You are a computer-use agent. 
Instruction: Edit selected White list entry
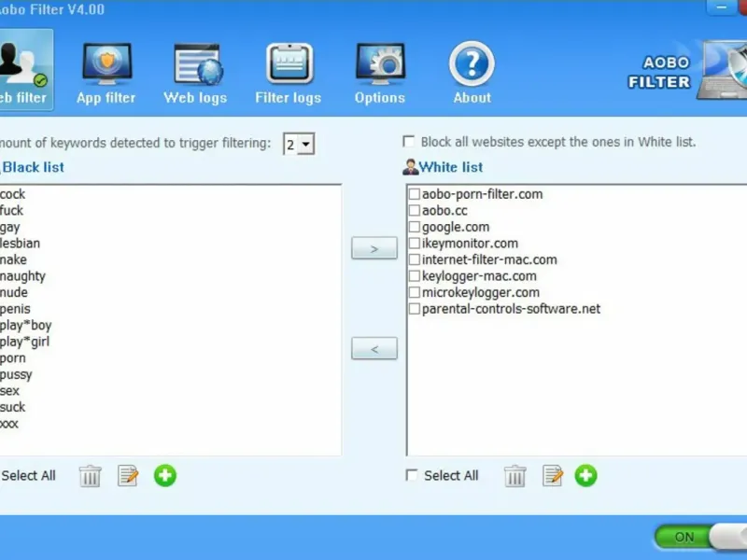point(553,476)
